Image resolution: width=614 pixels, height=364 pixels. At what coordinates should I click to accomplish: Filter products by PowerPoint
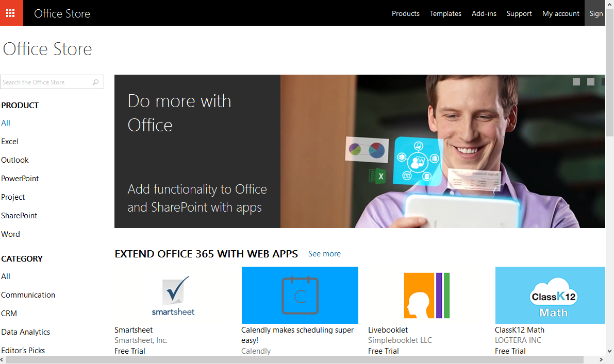point(20,179)
